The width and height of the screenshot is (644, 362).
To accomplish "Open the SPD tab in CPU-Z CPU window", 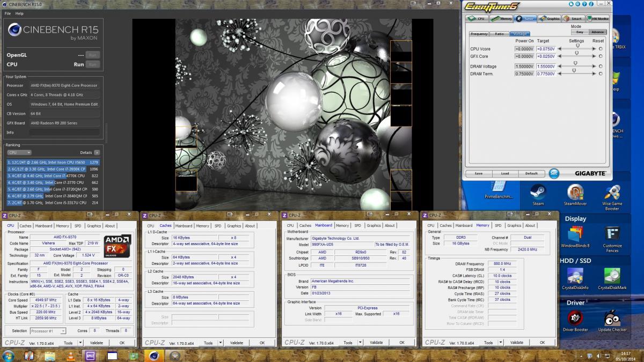I will coord(77,226).
